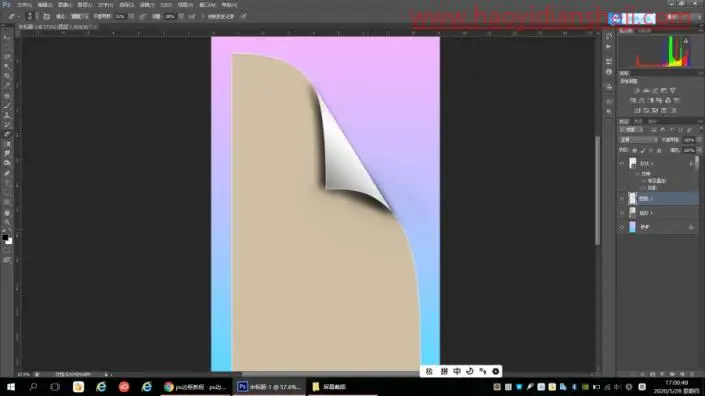
Task: Select the Lasso tool
Action: (7, 57)
